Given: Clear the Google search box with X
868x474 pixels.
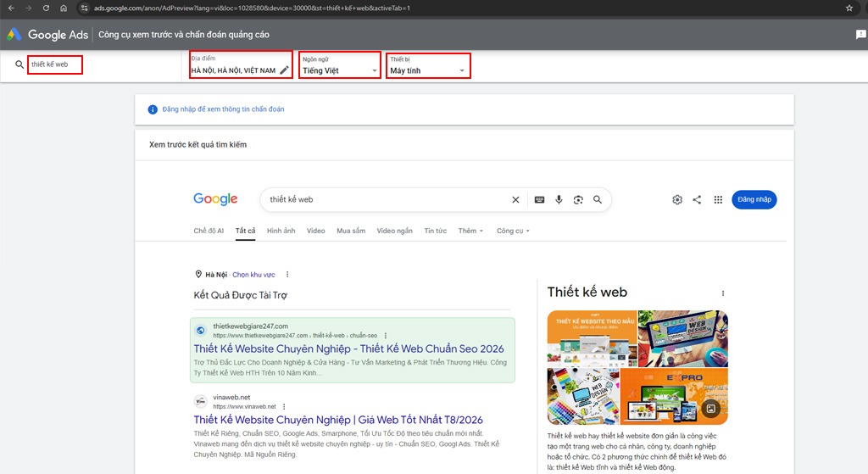Looking at the screenshot, I should tap(515, 200).
